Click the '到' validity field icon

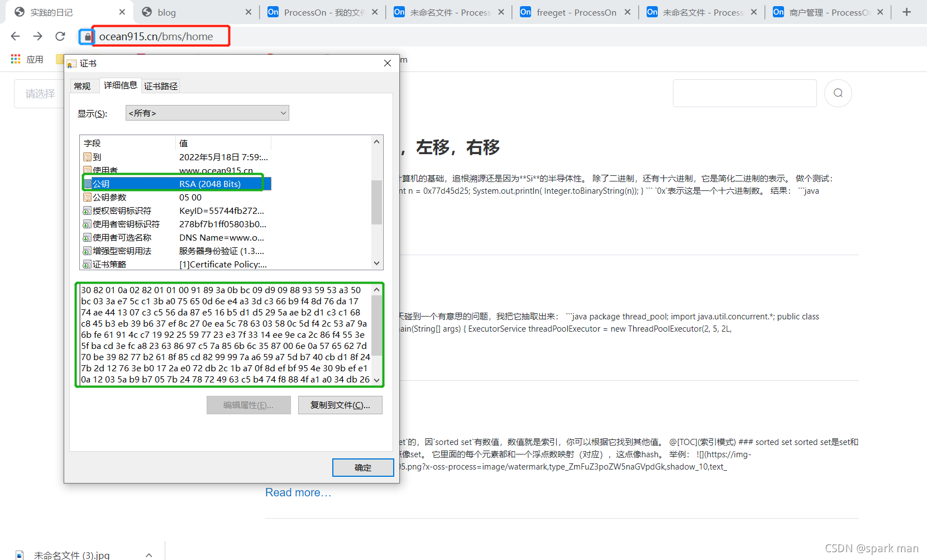87,157
